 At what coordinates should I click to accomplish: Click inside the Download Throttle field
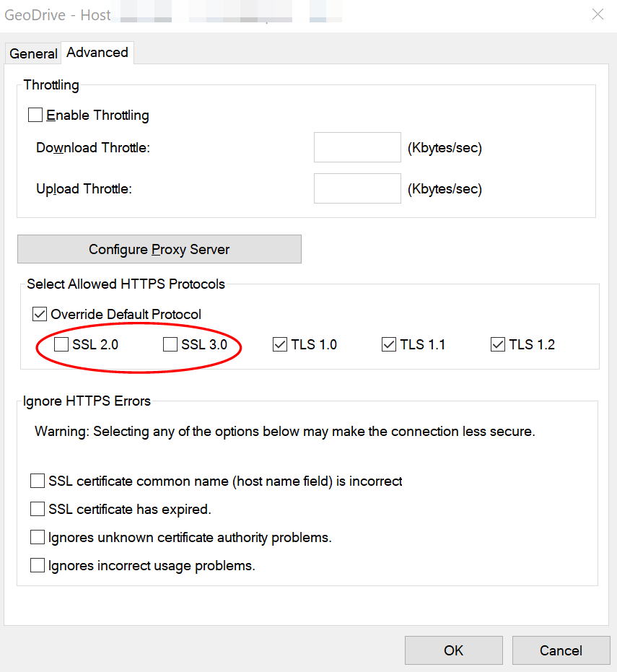click(357, 147)
